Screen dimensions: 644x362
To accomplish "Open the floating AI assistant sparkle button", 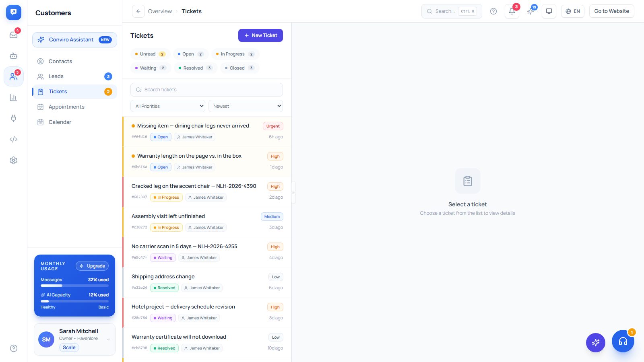I will tap(595, 343).
